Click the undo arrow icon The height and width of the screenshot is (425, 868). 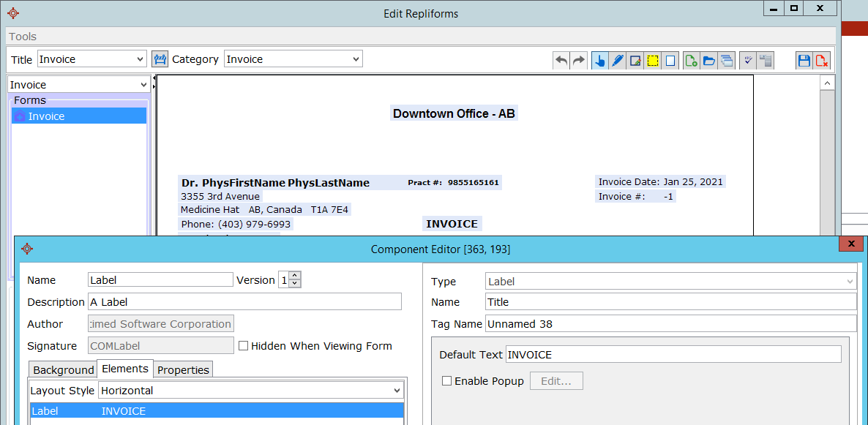pos(561,61)
